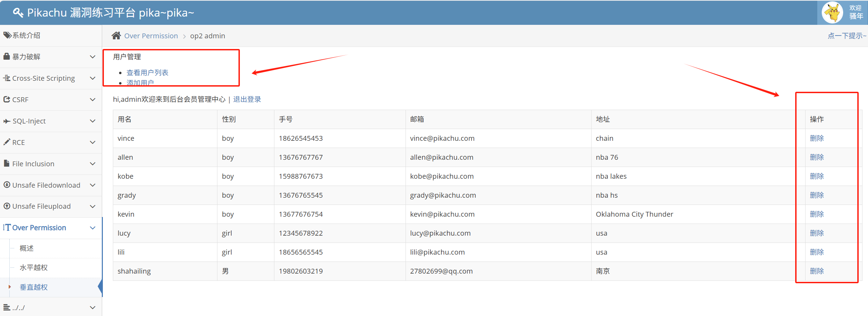Click the Pikachu 漏洞练习平台 title
The width and height of the screenshot is (868, 316).
(110, 13)
